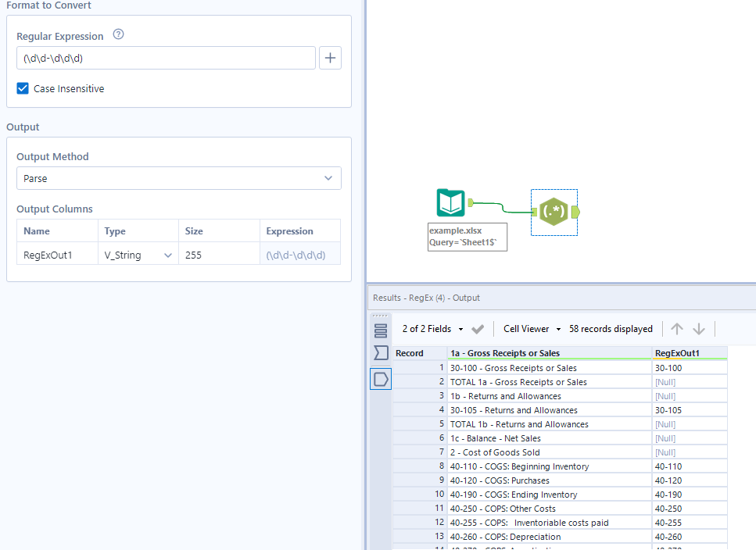Viewport: 756px width, 550px height.
Task: Toggle the Case Insensitive checkbox
Action: (23, 88)
